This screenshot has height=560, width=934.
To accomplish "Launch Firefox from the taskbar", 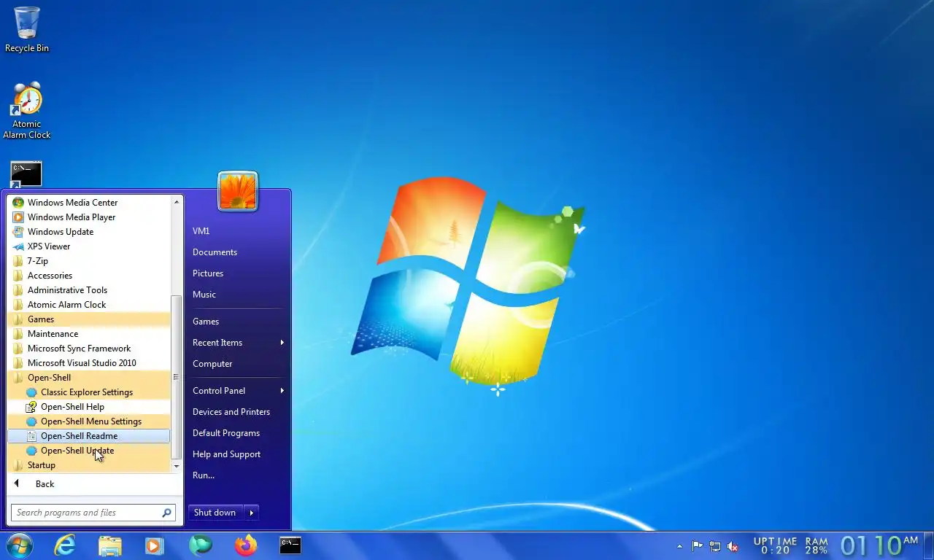I will point(246,545).
